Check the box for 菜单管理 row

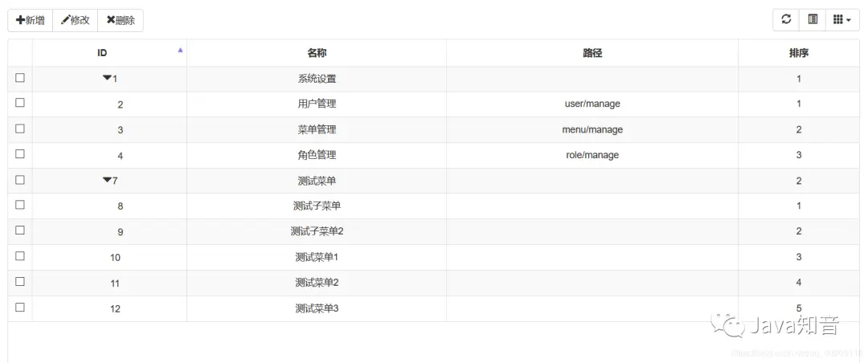pyautogui.click(x=20, y=128)
